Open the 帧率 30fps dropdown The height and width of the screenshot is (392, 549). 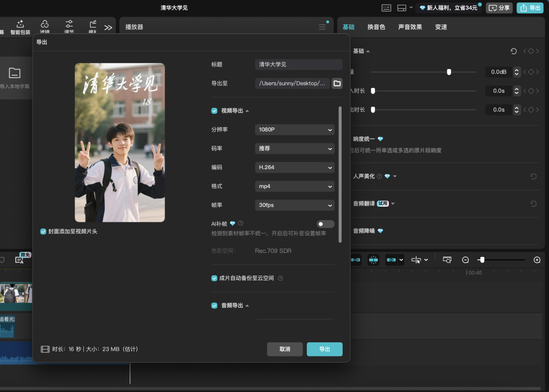coord(294,205)
